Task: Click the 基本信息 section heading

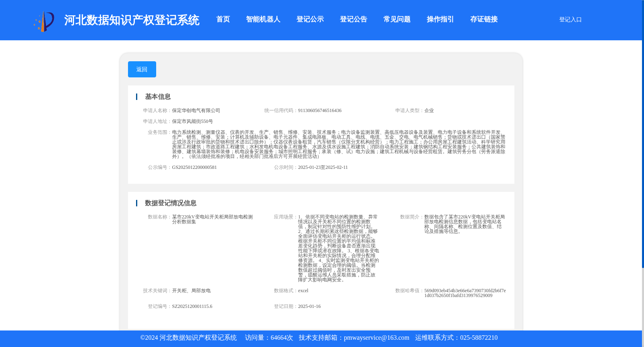Action: tap(158, 97)
